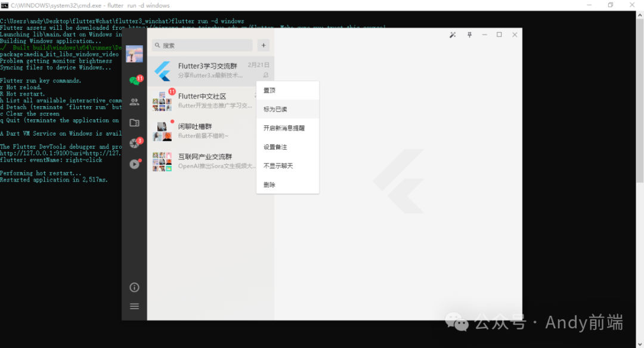Open the hamburger menu icon in sidebar

tap(134, 306)
